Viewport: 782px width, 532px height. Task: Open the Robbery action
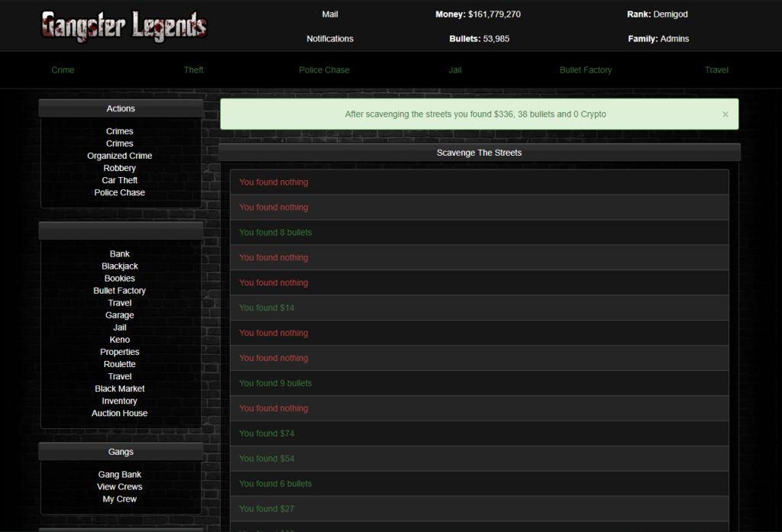tap(119, 167)
